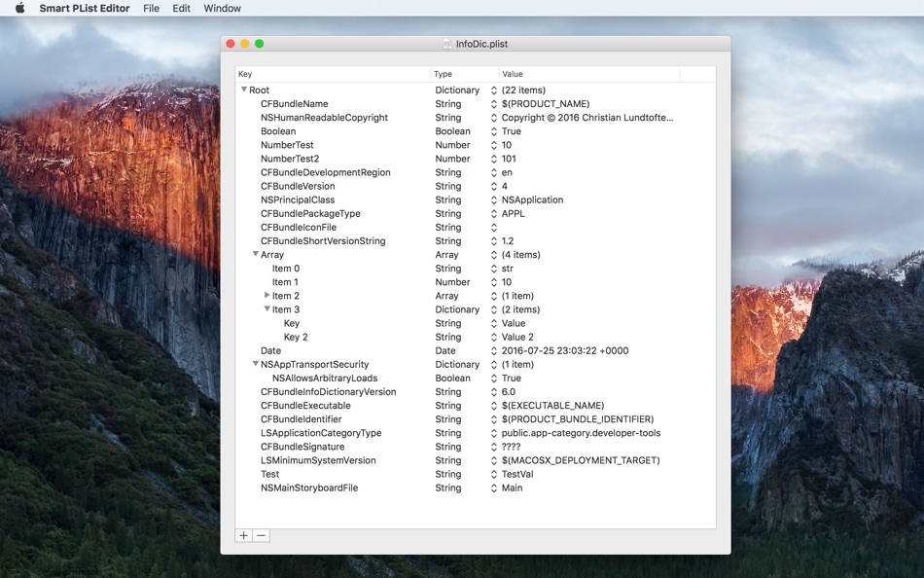Select the NSAllowsArbitraryLoads key
924x578 pixels.
pyautogui.click(x=325, y=379)
